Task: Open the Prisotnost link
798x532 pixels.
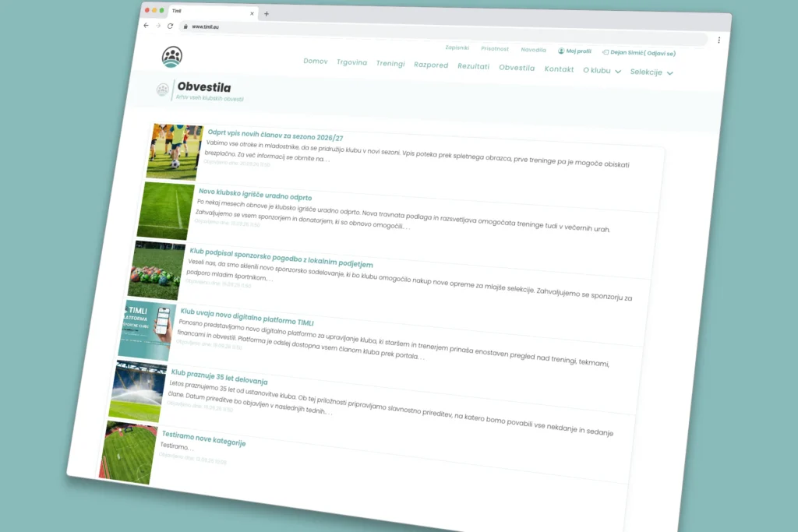Action: (495, 49)
